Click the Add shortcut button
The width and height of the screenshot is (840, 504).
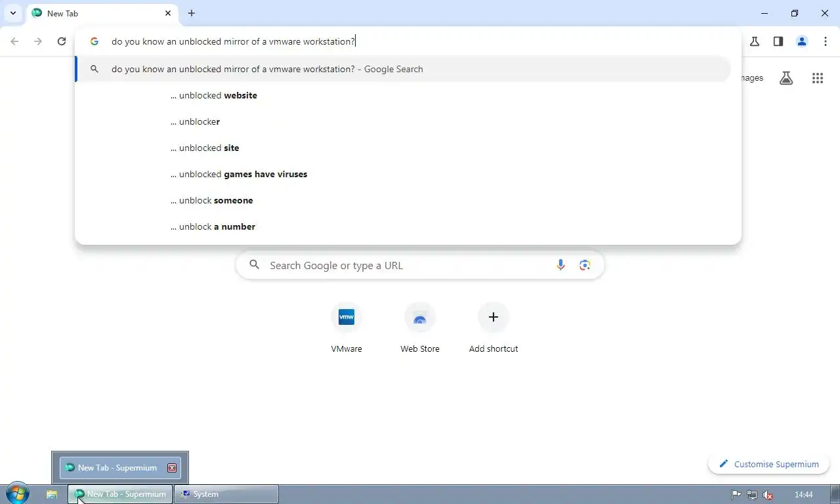point(493,328)
